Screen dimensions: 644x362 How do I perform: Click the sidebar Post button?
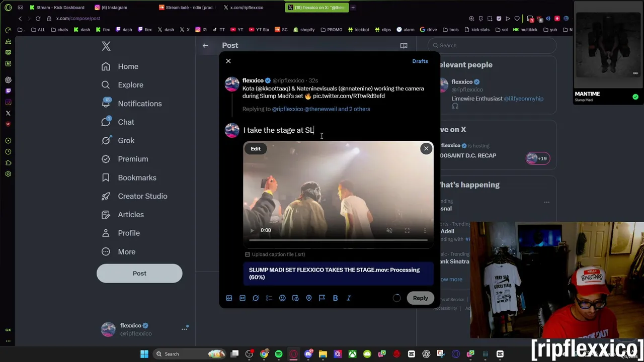139,274
